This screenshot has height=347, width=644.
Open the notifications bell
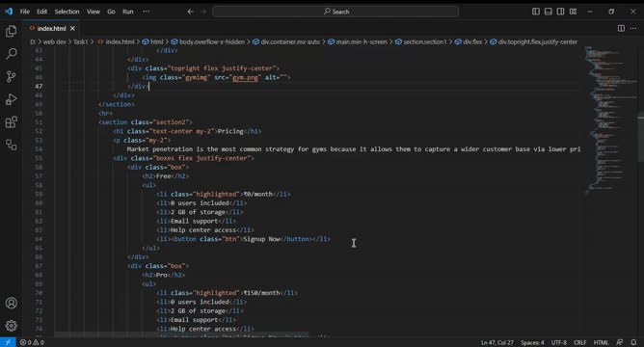point(633,342)
